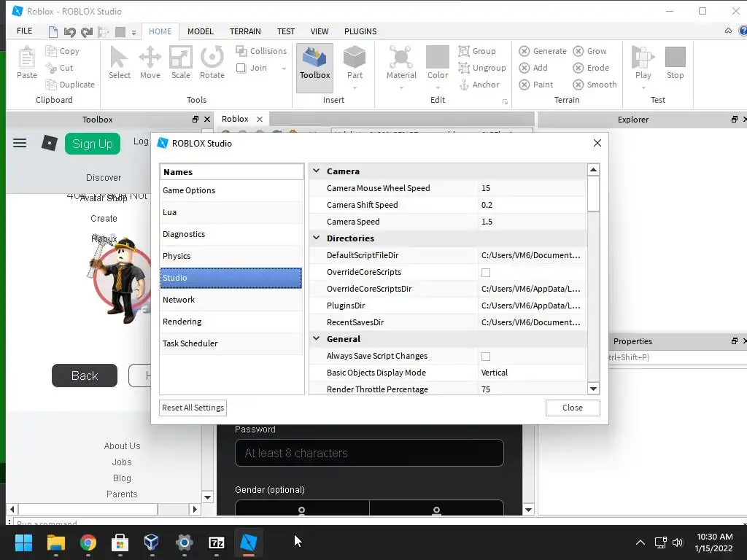
Task: Select Physics in the Names list
Action: [x=231, y=256]
